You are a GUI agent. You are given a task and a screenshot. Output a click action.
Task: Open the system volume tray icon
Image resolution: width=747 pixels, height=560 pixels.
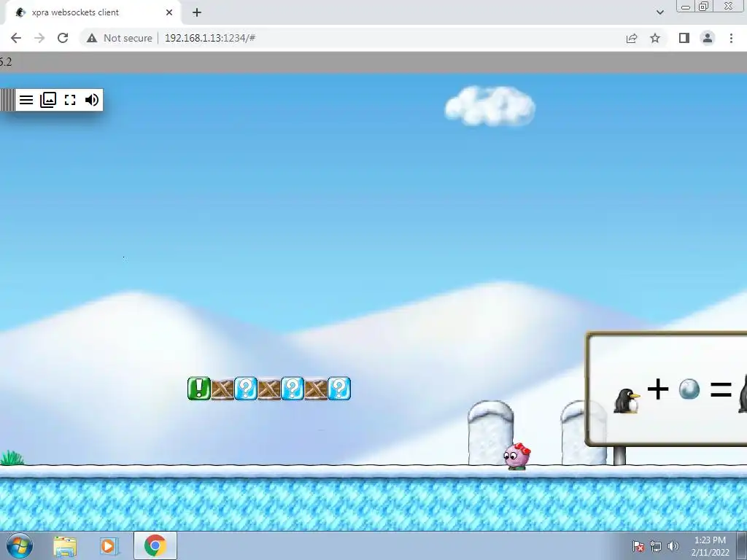pos(673,546)
